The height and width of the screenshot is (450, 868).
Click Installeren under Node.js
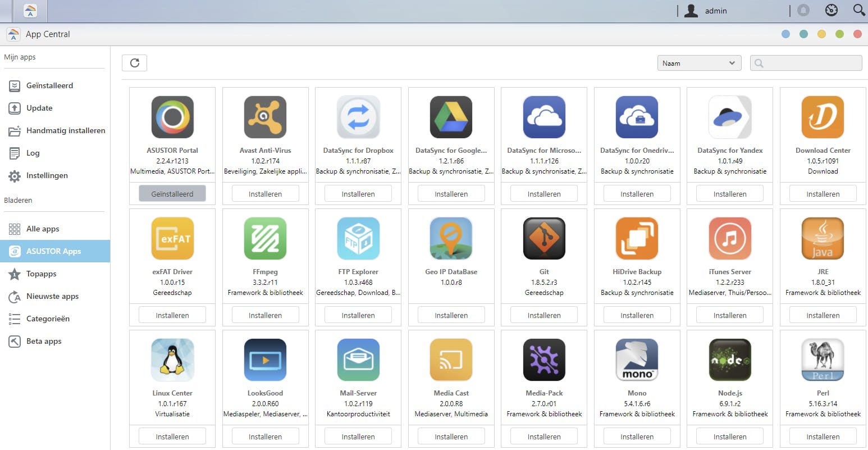[730, 437]
